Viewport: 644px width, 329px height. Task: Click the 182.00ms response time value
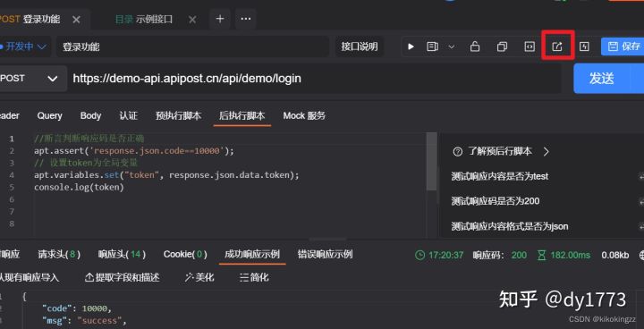pyautogui.click(x=570, y=255)
